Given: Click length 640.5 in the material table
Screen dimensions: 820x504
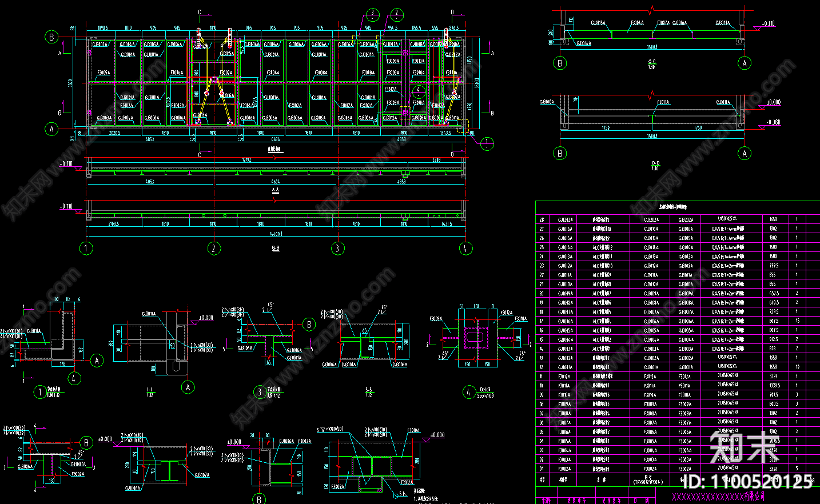Looking at the screenshot, I should (774, 303).
